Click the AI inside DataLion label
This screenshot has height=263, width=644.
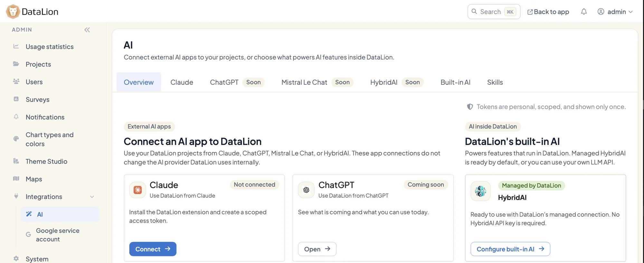pyautogui.click(x=493, y=127)
